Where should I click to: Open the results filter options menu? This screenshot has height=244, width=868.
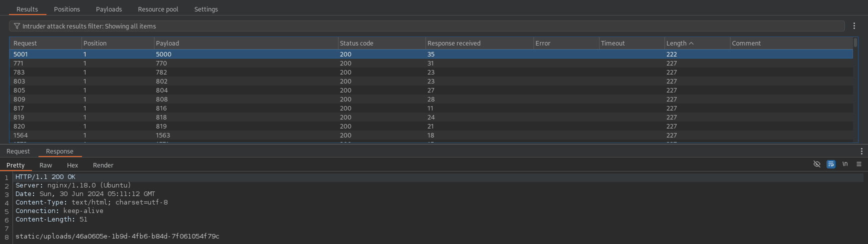tap(854, 26)
